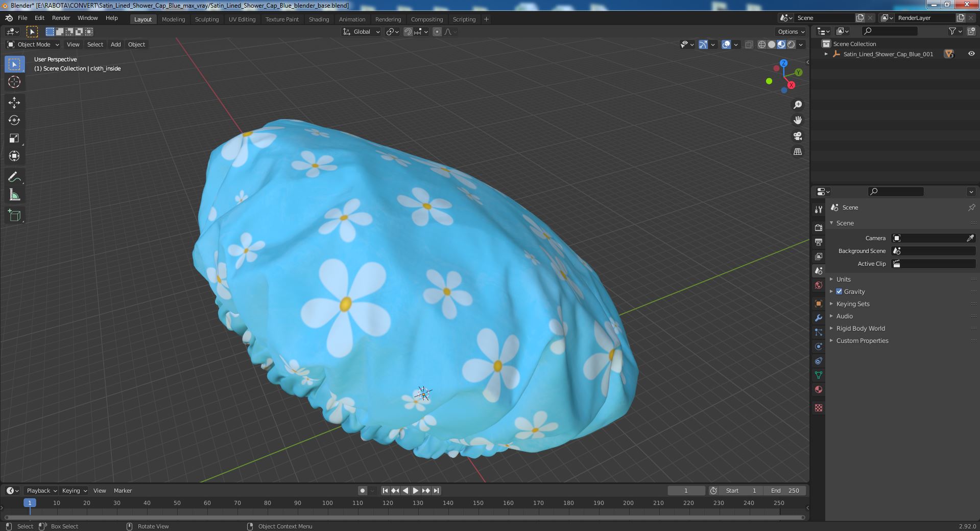Switch to Solid viewport shading

(772, 44)
